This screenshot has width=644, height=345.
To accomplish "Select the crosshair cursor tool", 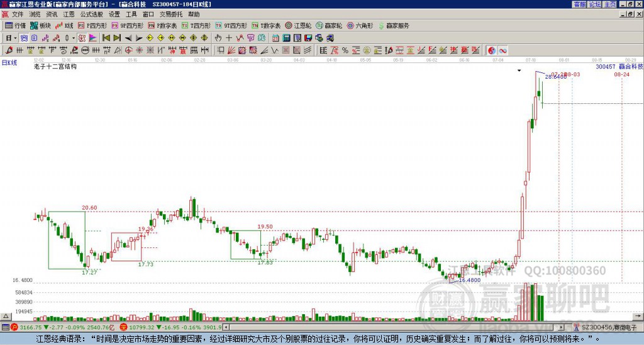I will (x=229, y=38).
